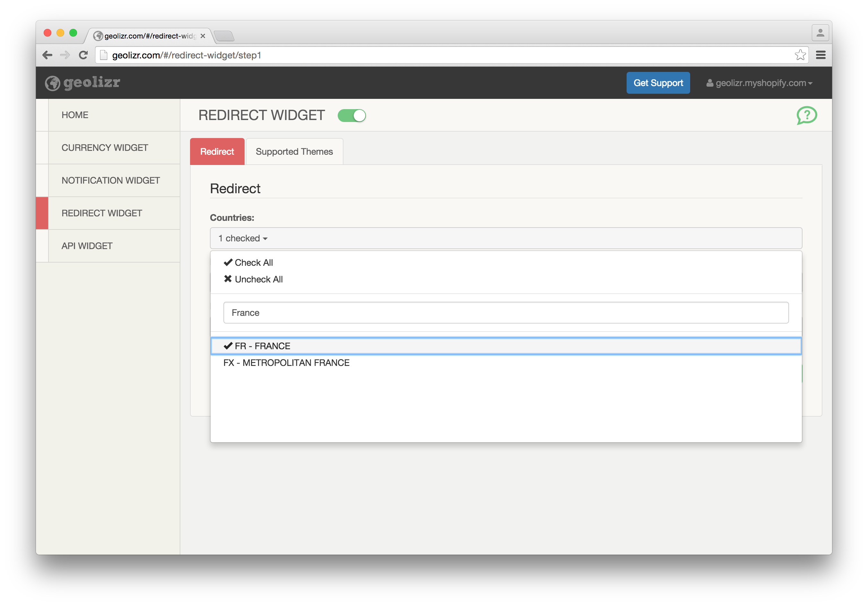Uncheck the FR - FRANCE option
868x606 pixels.
262,346
